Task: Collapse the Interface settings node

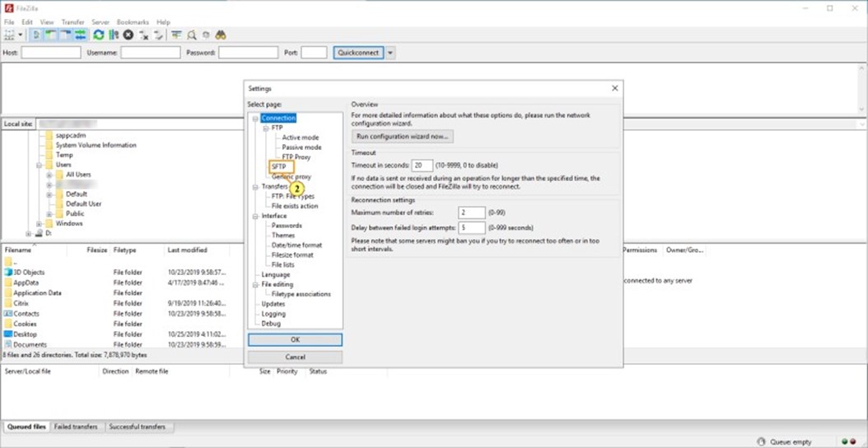Action: [254, 216]
